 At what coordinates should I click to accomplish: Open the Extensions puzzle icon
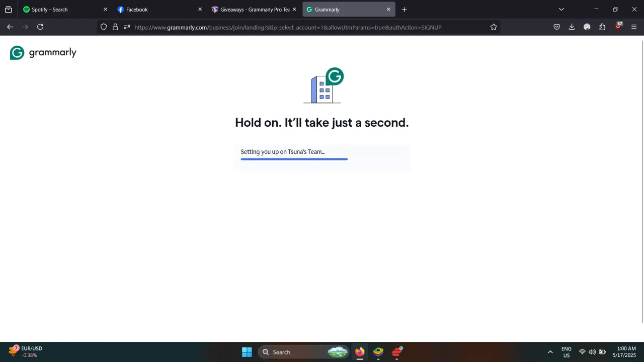(x=602, y=27)
